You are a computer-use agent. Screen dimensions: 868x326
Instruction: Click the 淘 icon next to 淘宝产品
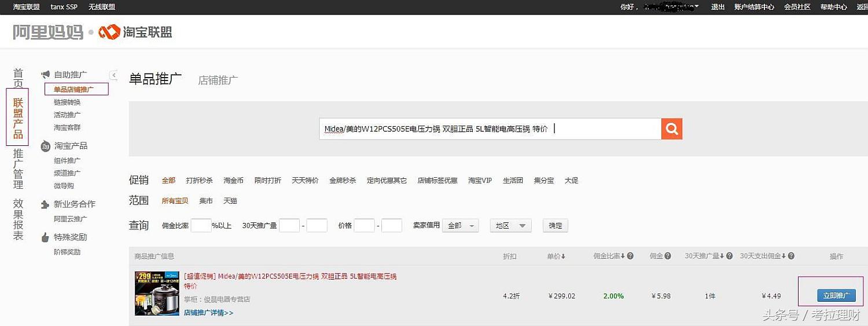[46, 146]
